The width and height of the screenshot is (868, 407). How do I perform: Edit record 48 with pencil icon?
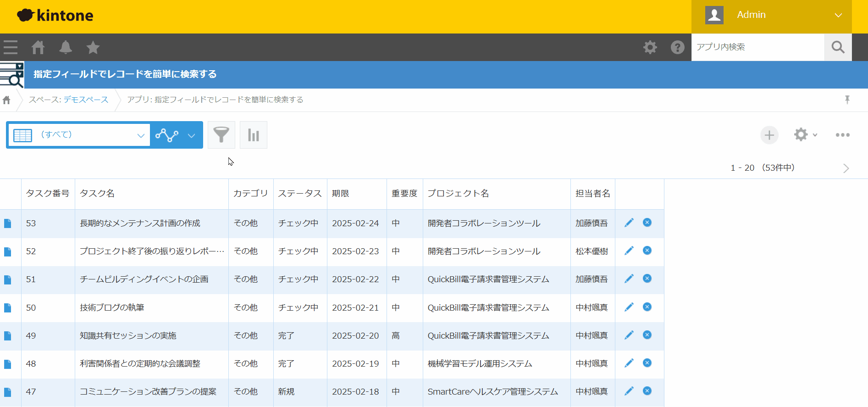pyautogui.click(x=629, y=363)
